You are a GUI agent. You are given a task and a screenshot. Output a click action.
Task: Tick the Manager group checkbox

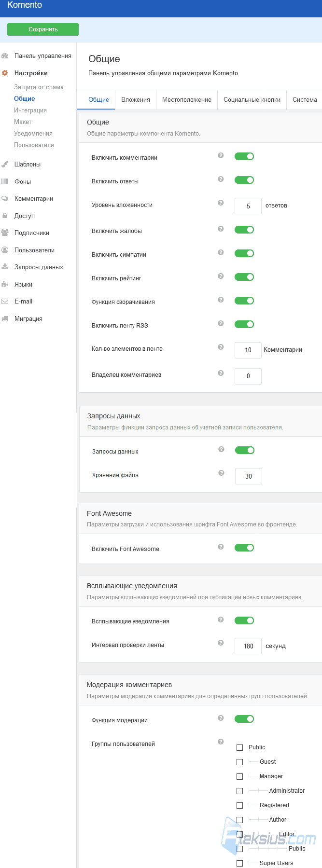(x=239, y=776)
